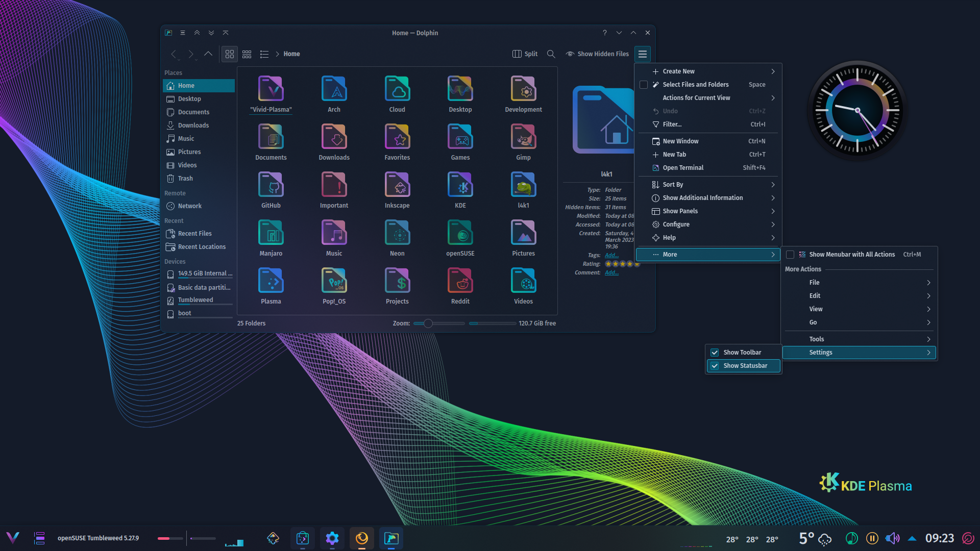Expand Show Additional Information submenu
Screen dimensions: 980x551
pos(708,198)
